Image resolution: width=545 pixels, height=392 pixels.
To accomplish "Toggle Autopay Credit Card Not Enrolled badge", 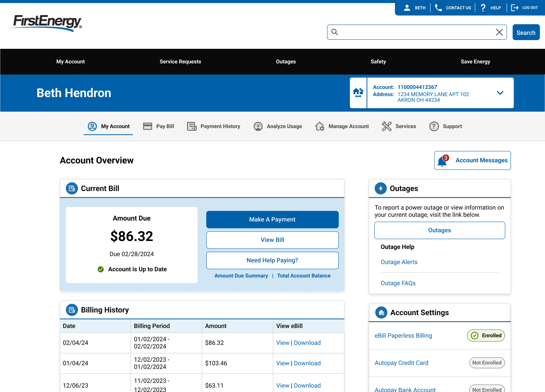I will pyautogui.click(x=487, y=363).
